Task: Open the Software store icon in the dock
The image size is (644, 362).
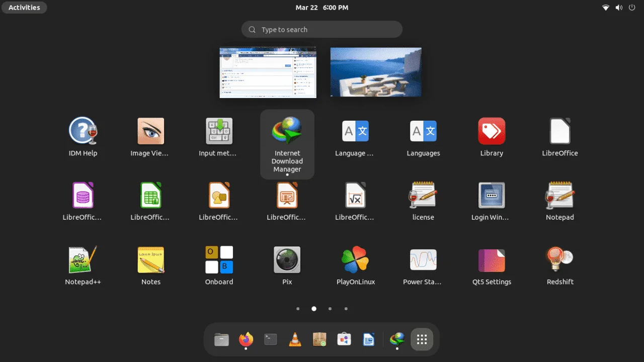Action: tap(344, 340)
